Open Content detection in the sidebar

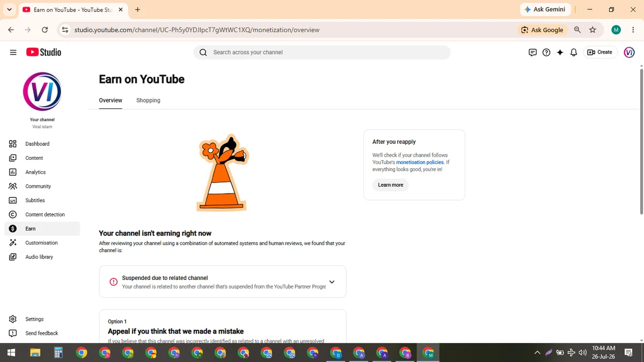tap(42, 215)
